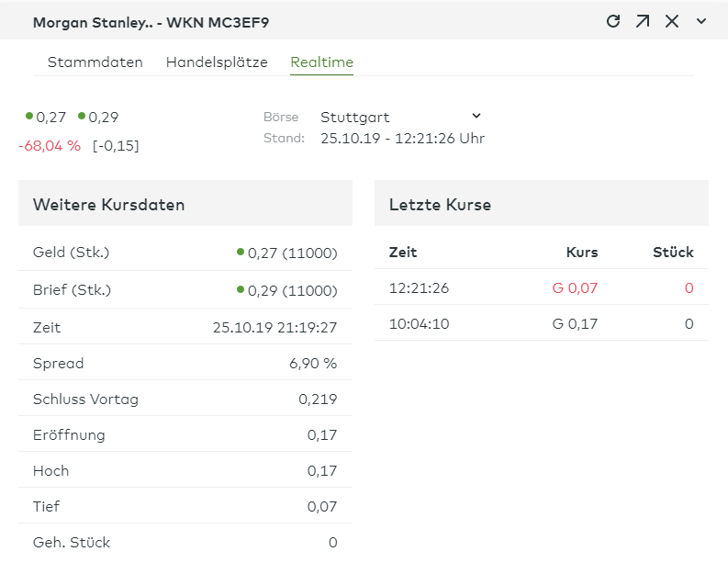Switch to the Stammdaten tab

(95, 62)
